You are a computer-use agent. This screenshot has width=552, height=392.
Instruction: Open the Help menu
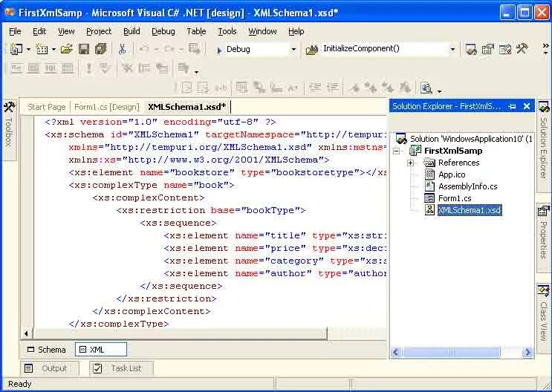coord(296,31)
